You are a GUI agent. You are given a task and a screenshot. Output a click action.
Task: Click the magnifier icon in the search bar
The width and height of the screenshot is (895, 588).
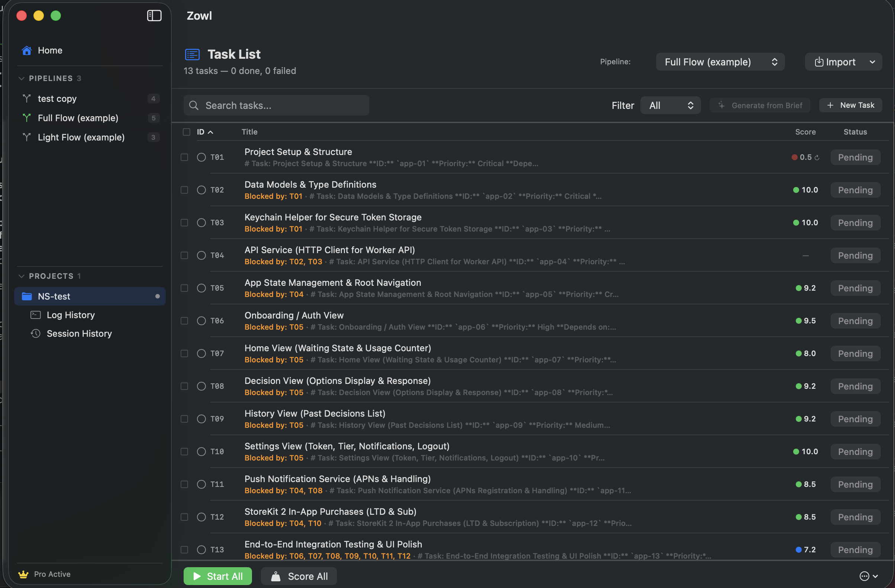[x=194, y=105]
